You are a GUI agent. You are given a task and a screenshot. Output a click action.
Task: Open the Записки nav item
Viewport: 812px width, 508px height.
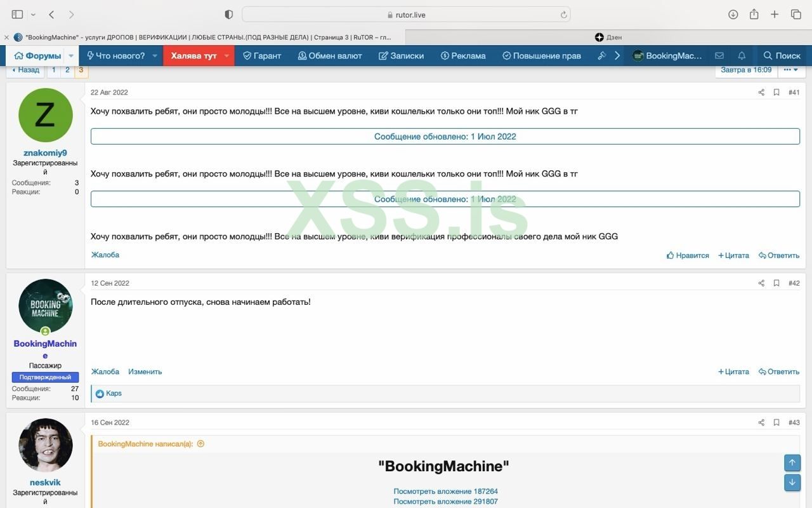tap(402, 56)
